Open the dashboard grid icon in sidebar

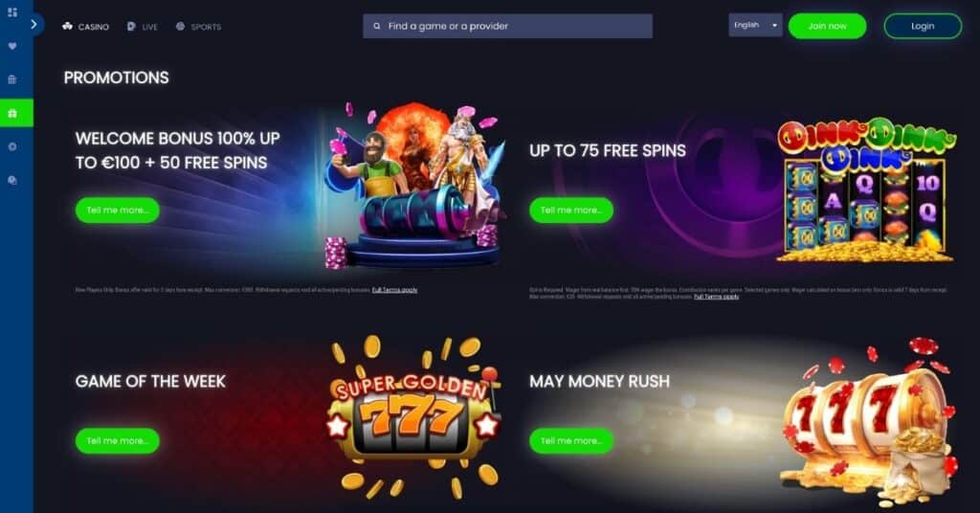coord(12,12)
